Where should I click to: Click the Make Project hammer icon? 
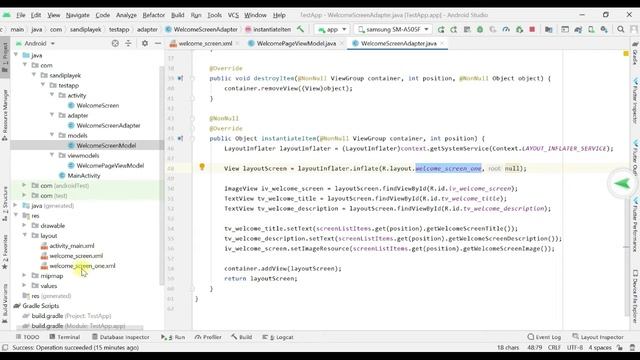tap(300, 29)
